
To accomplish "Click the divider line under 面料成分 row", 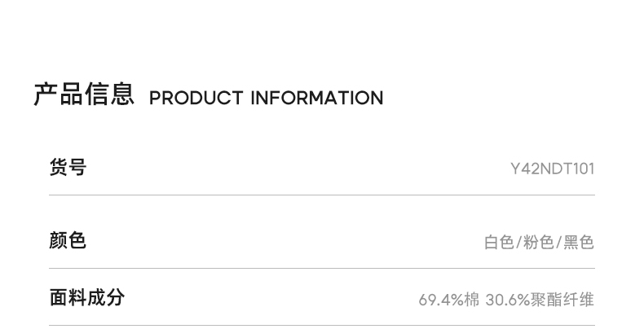I will click(x=321, y=325).
